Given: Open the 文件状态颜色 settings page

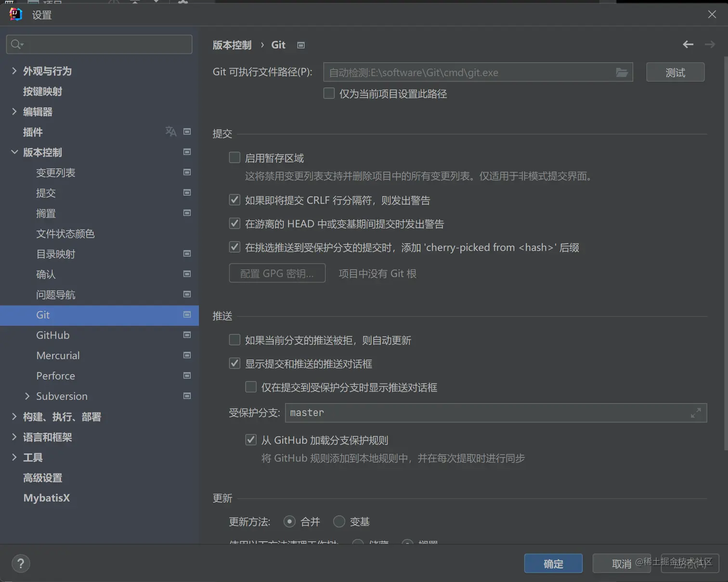Looking at the screenshot, I should click(65, 233).
